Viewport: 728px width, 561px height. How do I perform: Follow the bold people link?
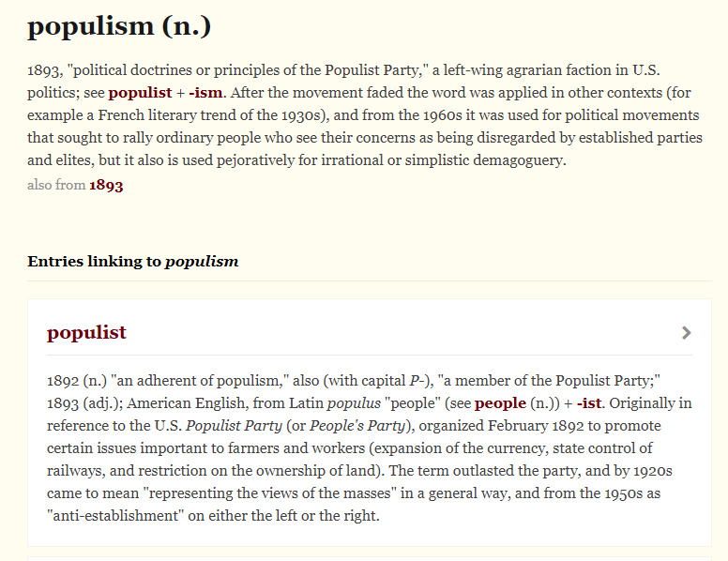(500, 403)
